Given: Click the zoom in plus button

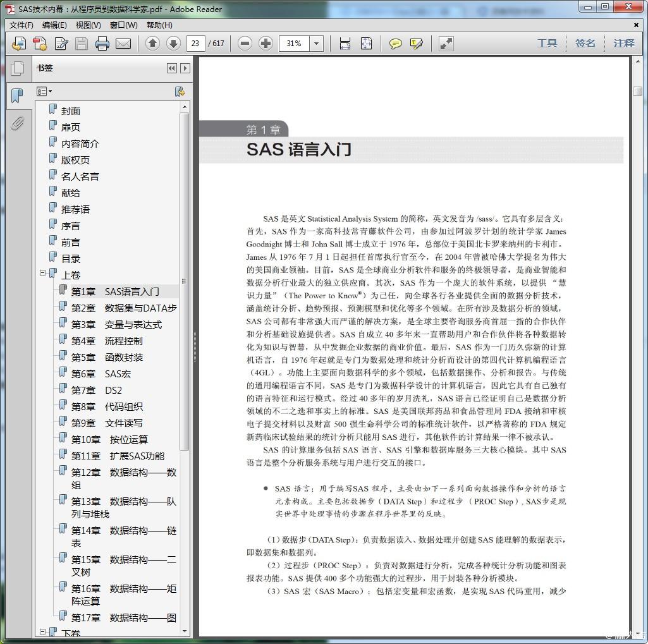Looking at the screenshot, I should pos(266,44).
